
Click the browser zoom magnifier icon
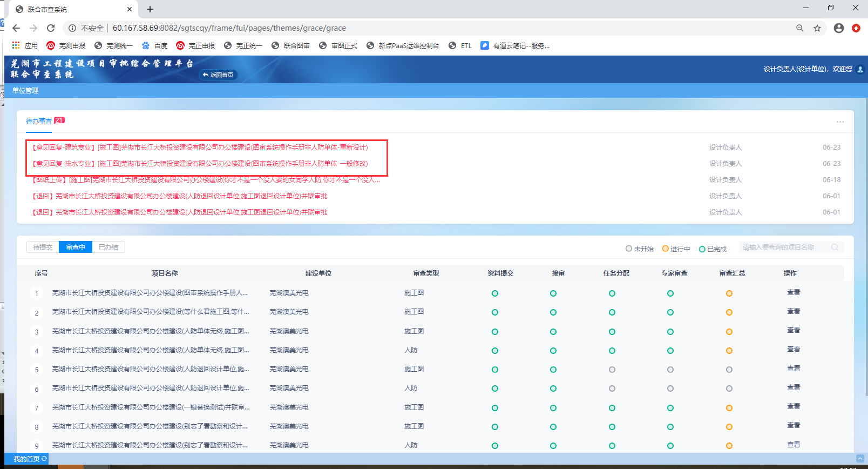click(800, 28)
